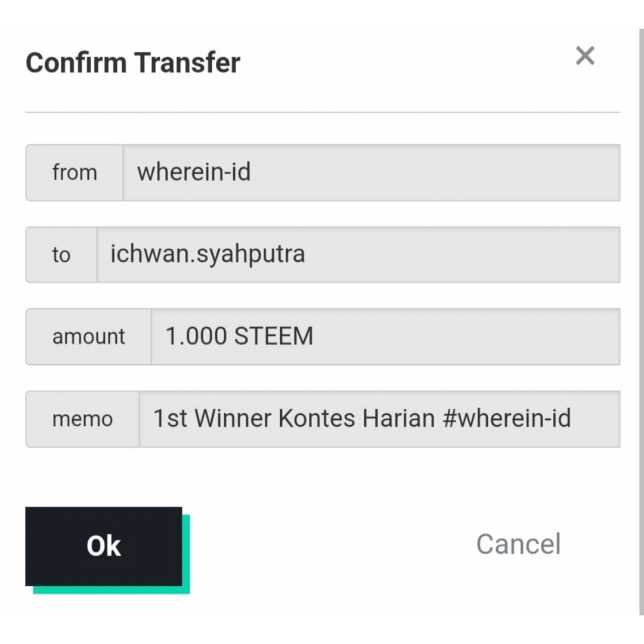Viewport: 644px width, 644px height.
Task: Click the "from" label box
Action: point(75,172)
